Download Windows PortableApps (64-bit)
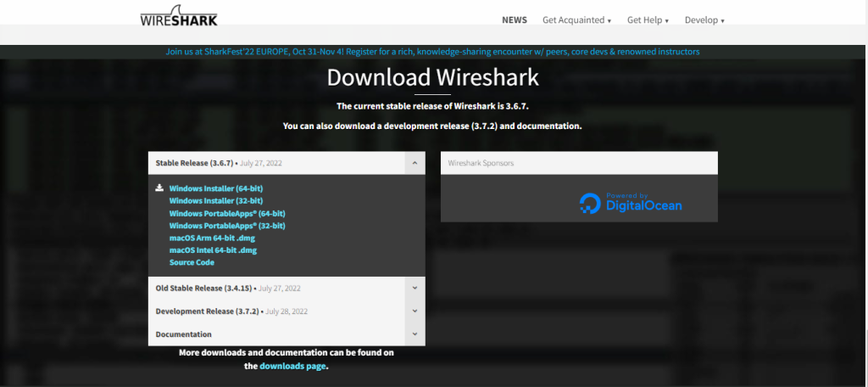Image resolution: width=868 pixels, height=387 pixels. 227,213
